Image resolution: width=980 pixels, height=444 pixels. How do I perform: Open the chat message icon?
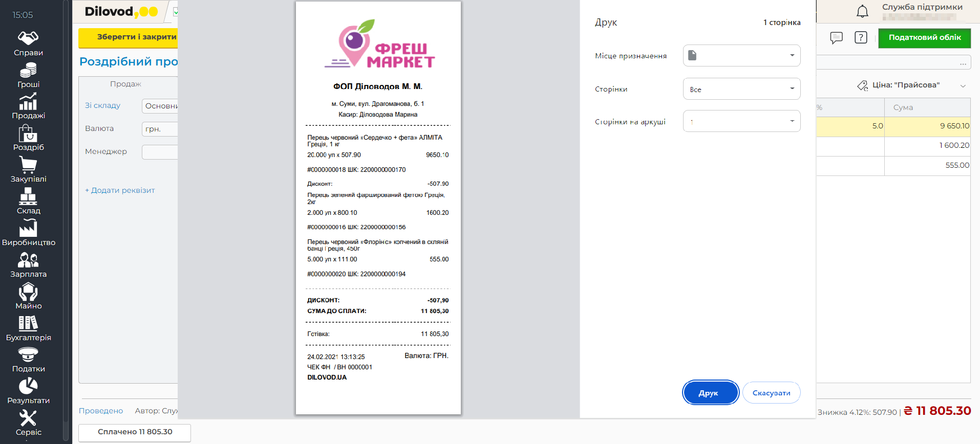(x=836, y=38)
